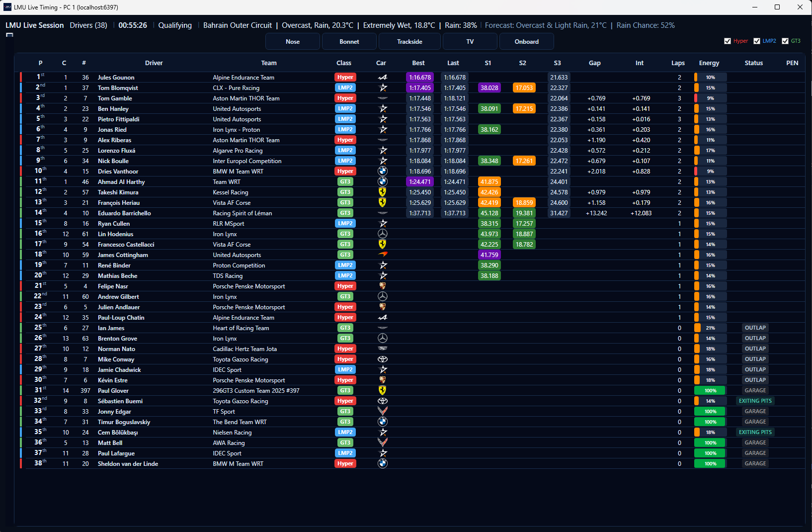The width and height of the screenshot is (812, 532).
Task: Click the purple 1:16.678 best lap time
Action: pos(420,78)
